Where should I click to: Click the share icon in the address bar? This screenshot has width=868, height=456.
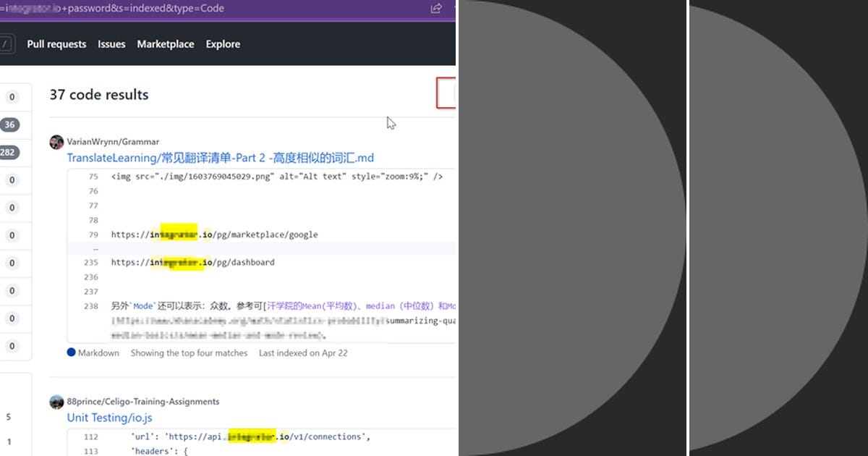[x=435, y=8]
